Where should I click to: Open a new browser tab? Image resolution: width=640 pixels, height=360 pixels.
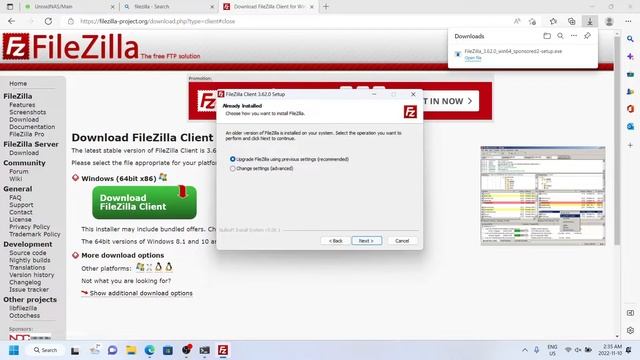click(x=326, y=7)
